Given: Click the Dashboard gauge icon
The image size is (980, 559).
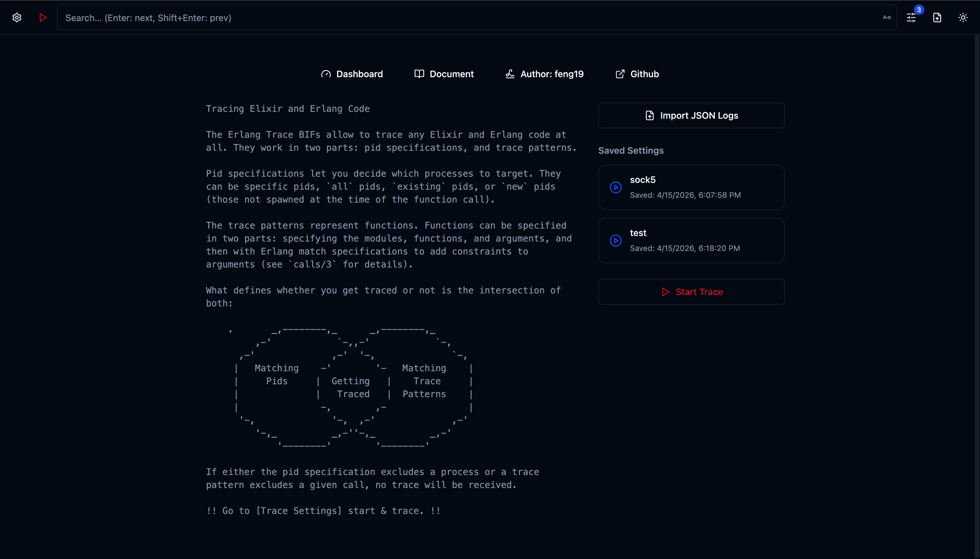Looking at the screenshot, I should (326, 74).
